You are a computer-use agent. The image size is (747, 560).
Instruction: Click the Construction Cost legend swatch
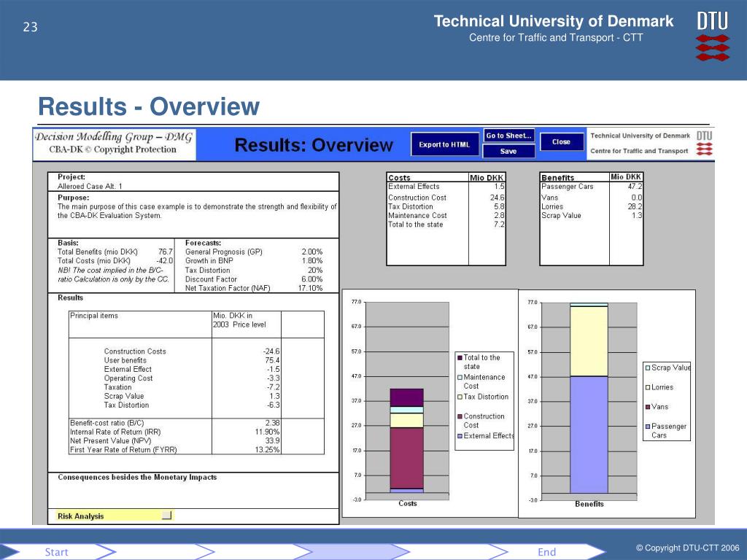click(x=460, y=416)
